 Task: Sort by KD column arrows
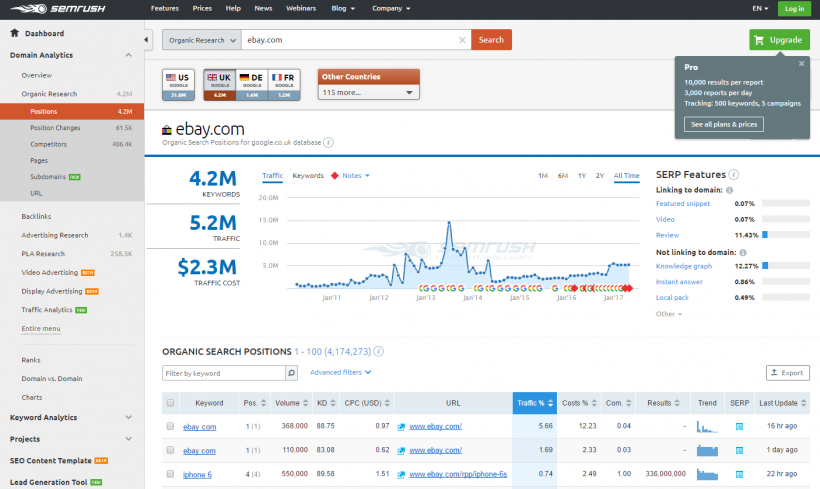333,403
